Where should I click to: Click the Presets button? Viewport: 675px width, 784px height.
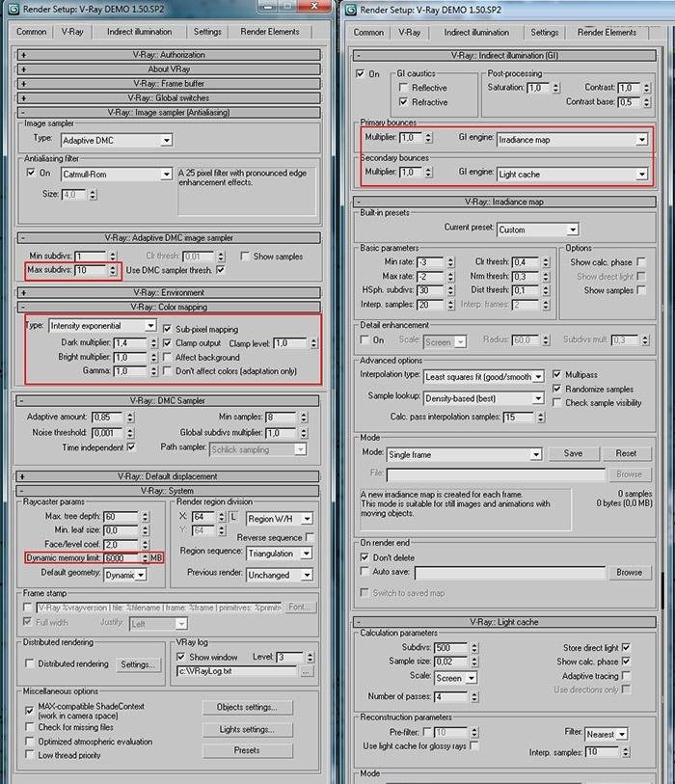[247, 750]
